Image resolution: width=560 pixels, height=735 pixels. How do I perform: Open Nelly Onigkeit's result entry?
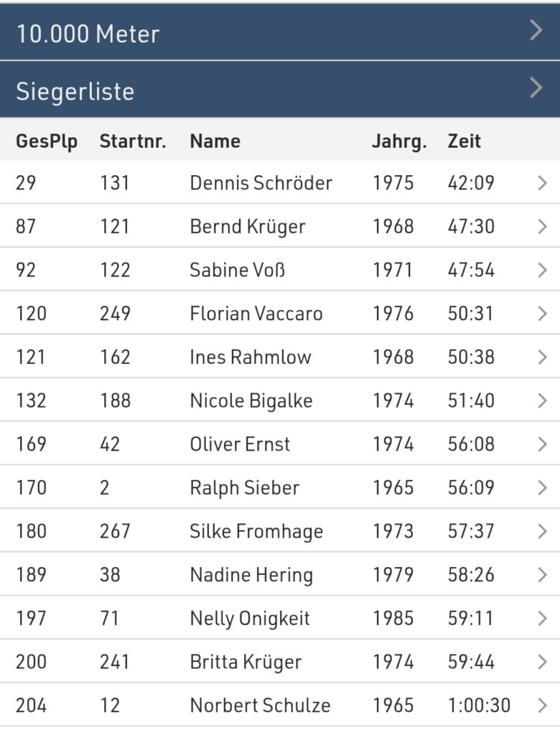pos(280,618)
